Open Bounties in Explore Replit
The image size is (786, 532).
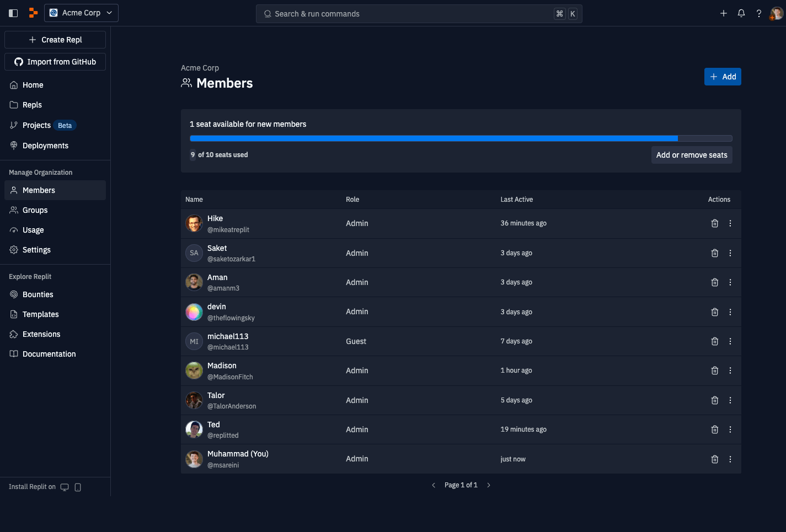click(55, 294)
